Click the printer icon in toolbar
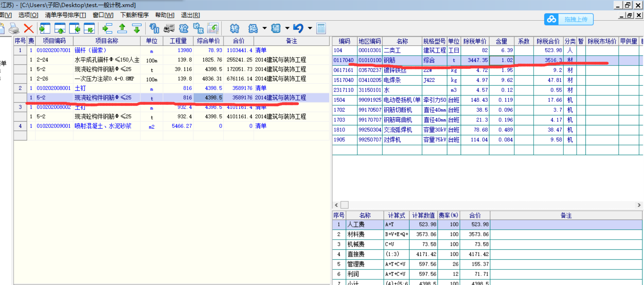 click(x=14, y=28)
